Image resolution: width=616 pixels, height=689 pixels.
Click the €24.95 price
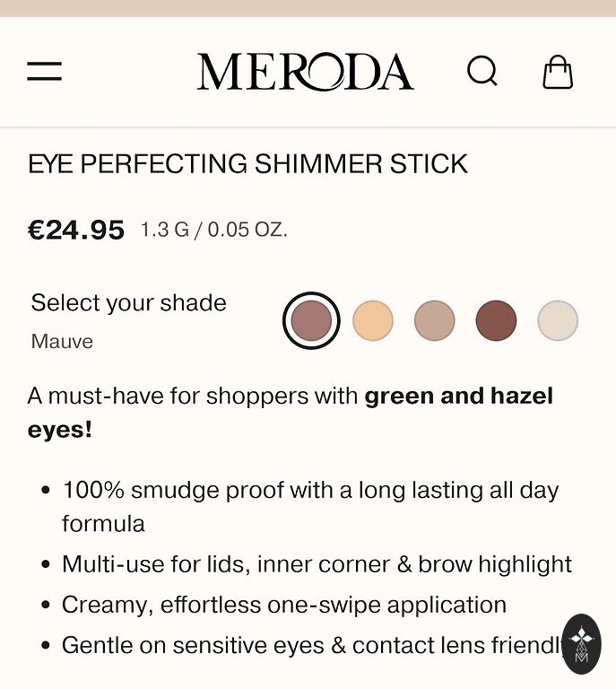click(x=76, y=231)
